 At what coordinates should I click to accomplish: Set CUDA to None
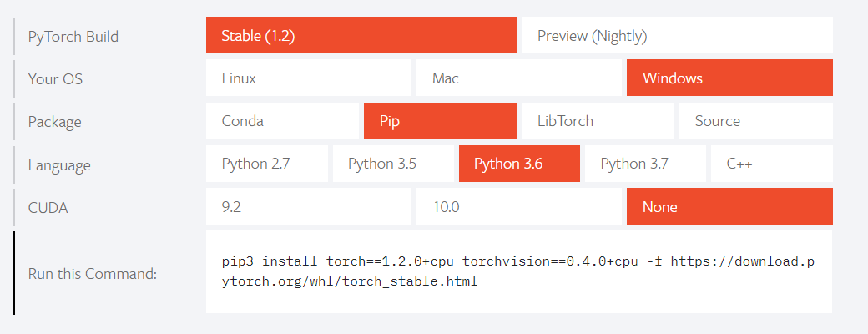(729, 206)
